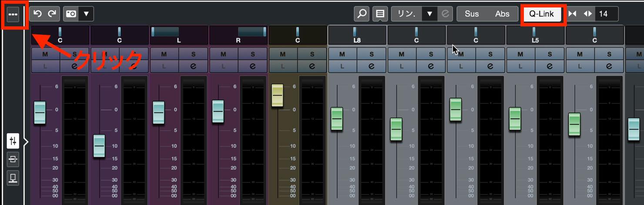Select the Faders page icon in left sidebar

pyautogui.click(x=13, y=141)
